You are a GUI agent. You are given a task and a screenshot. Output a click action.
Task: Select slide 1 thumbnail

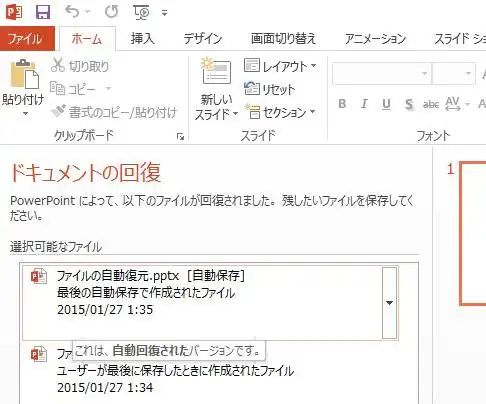tap(473, 233)
